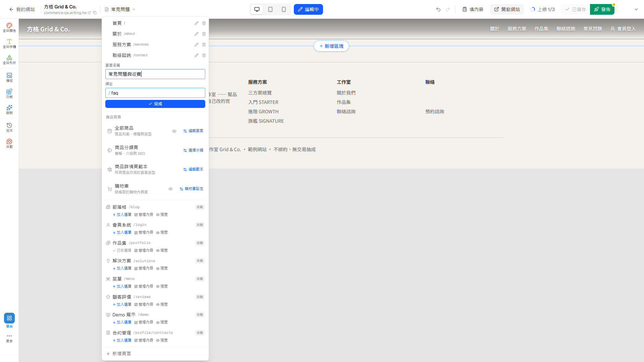Switch to desktop preview mode
The width and height of the screenshot is (644, 362).
[x=257, y=9]
